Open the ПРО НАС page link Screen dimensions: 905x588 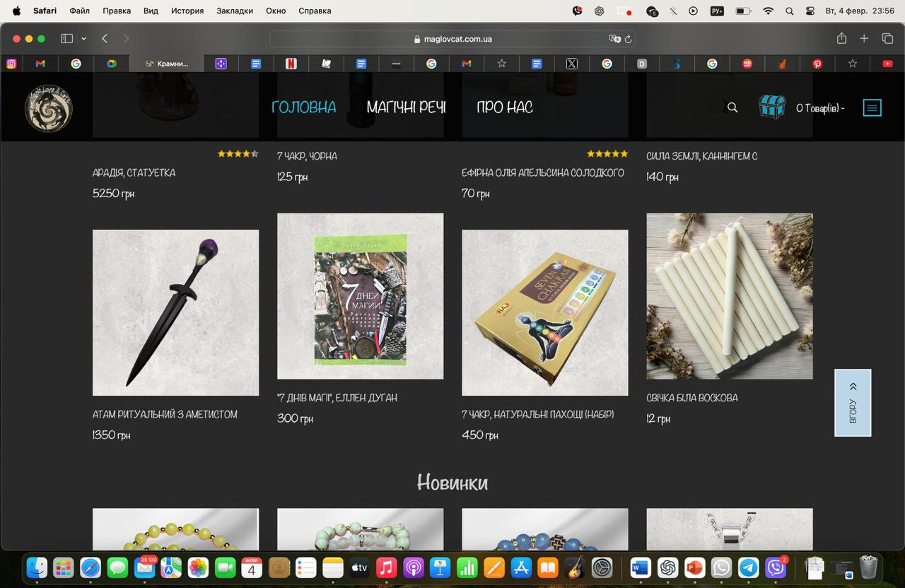click(504, 107)
